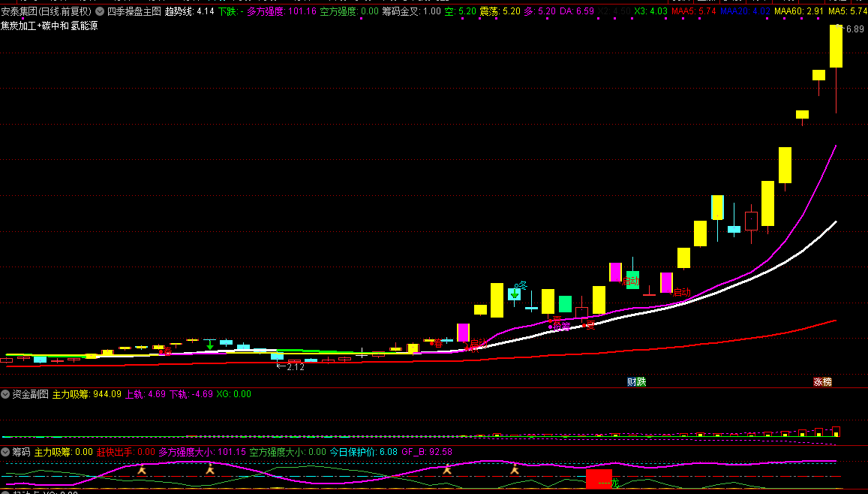Click the 财跌 marker at chart bottom
This screenshot has height=494, width=868.
pos(637,381)
